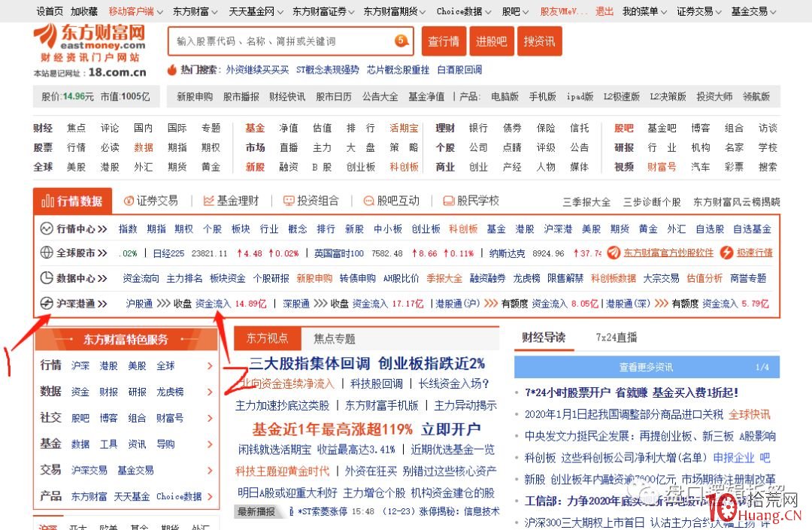Switch to the 焦点专题 tab
Screen dimensions: 812x530
[x=335, y=339]
